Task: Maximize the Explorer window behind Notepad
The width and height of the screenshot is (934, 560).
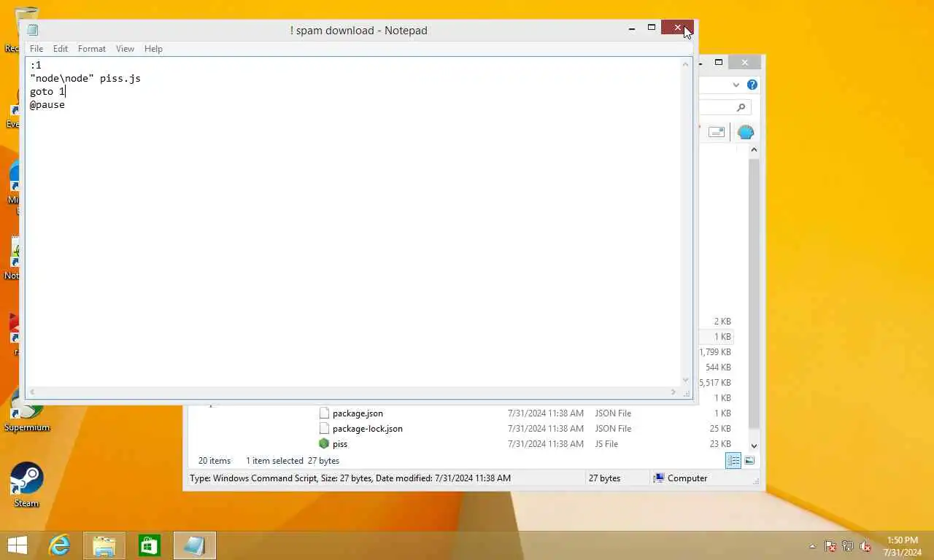Action: (x=719, y=63)
